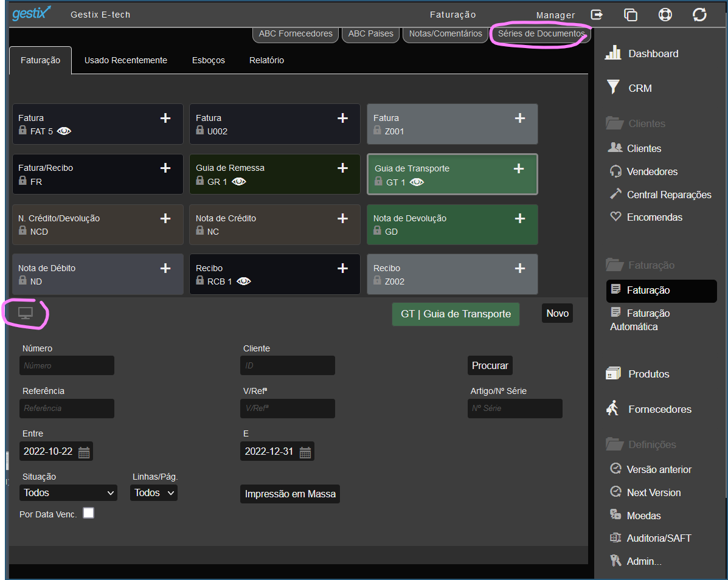Viewport: 728px width, 580px height.
Task: Focus the Cliente ID input field
Action: [x=288, y=365]
